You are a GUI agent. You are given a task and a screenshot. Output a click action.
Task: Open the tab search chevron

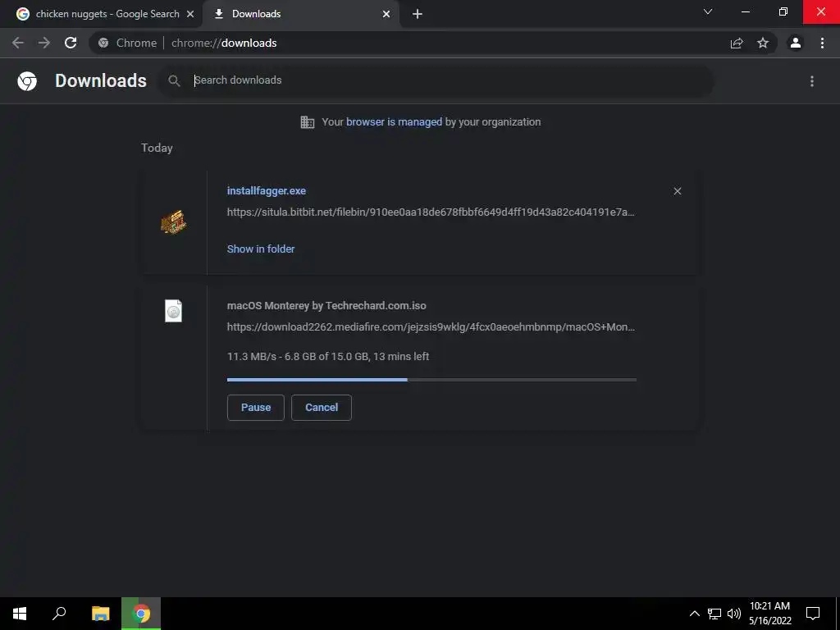[708, 11]
